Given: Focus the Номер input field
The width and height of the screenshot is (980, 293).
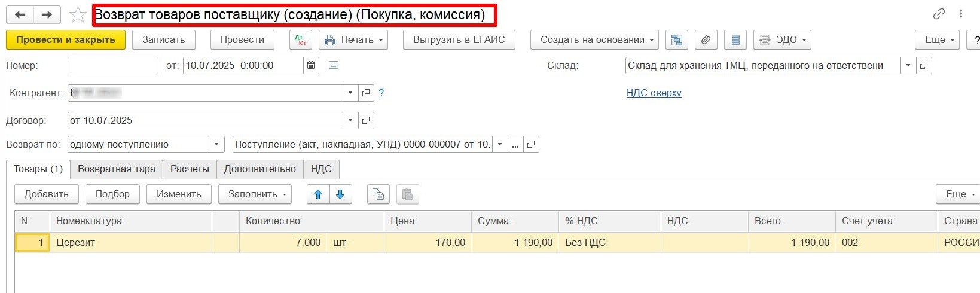Looking at the screenshot, I should click(x=113, y=66).
